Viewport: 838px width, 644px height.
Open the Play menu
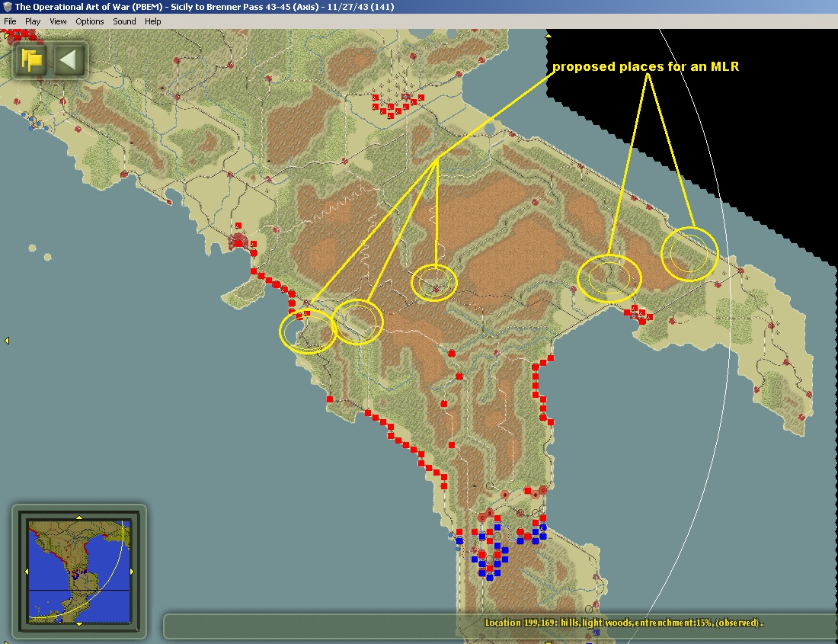pyautogui.click(x=33, y=21)
